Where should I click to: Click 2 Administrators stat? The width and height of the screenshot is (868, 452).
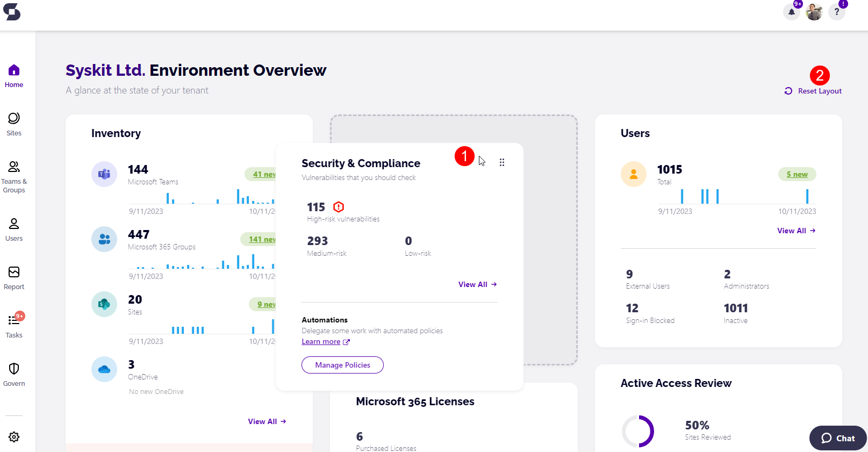(747, 279)
